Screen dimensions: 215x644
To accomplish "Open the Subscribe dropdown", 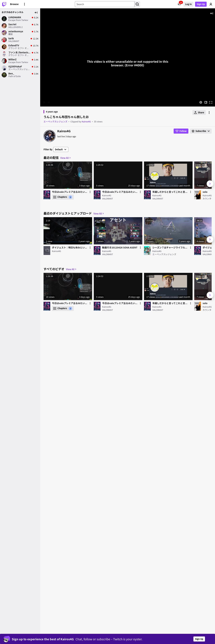I will [201, 131].
